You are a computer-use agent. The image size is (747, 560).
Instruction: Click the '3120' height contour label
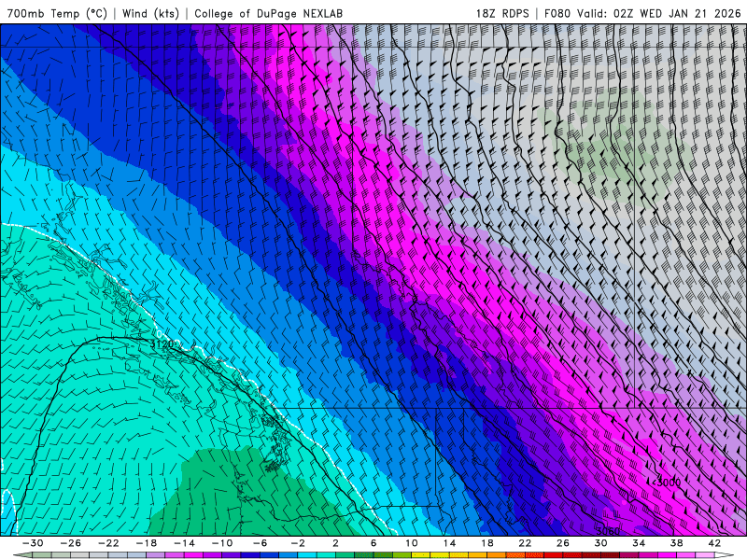click(162, 344)
